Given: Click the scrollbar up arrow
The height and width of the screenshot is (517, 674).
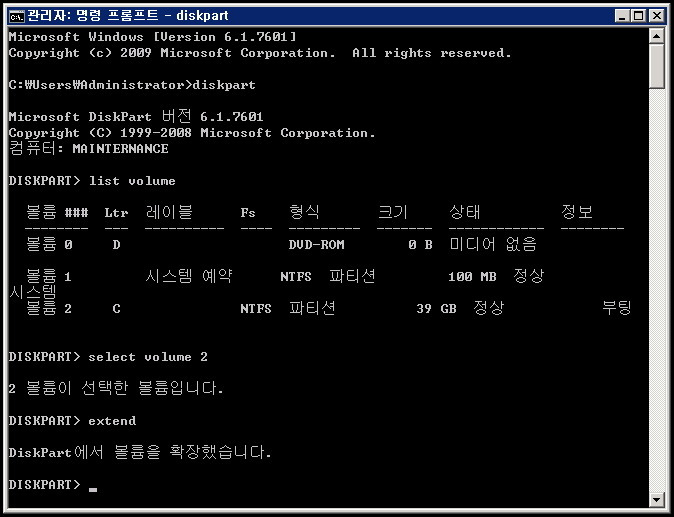Looking at the screenshot, I should coord(656,36).
